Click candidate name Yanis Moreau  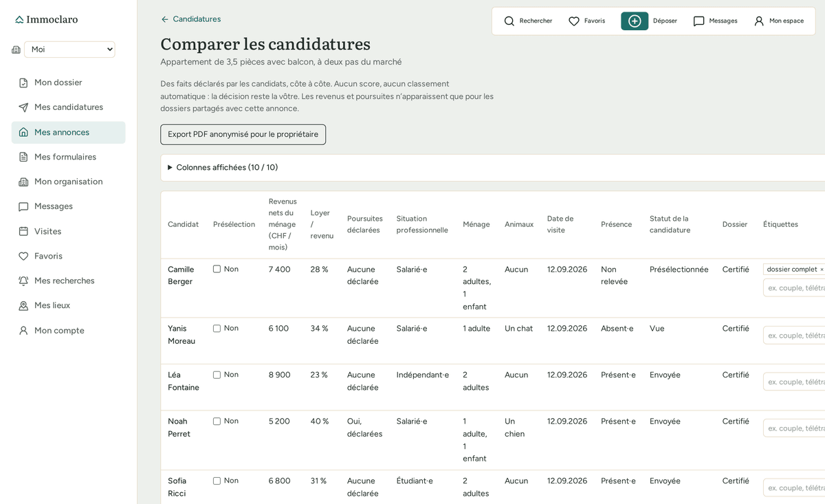pos(181,334)
